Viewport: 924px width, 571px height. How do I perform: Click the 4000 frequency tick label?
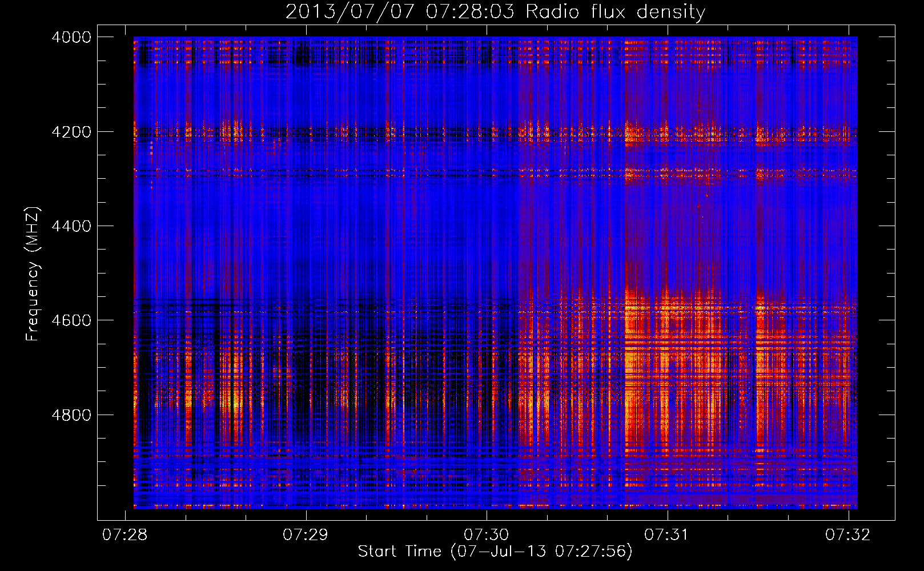(71, 37)
